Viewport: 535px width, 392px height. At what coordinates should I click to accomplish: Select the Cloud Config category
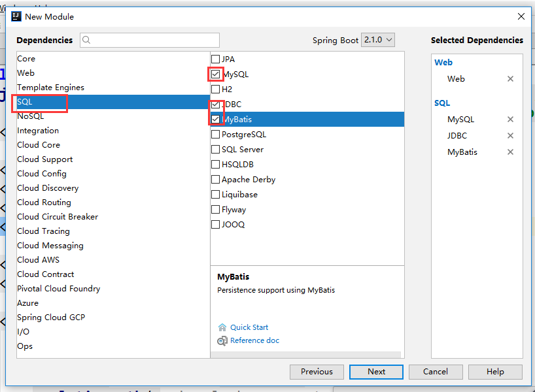click(113, 174)
